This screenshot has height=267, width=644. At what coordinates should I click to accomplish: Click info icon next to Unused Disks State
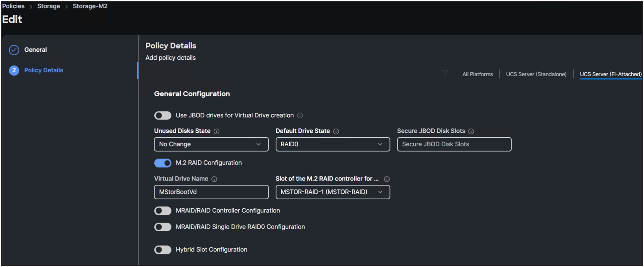217,131
